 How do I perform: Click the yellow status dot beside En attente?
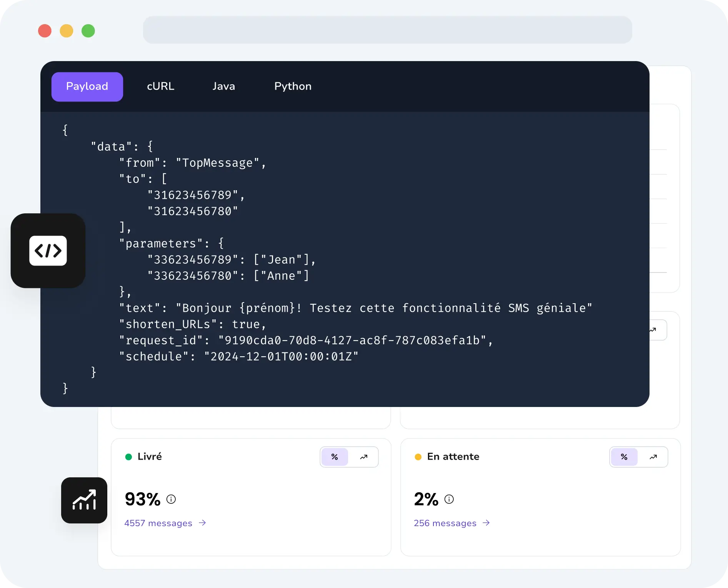pyautogui.click(x=418, y=457)
